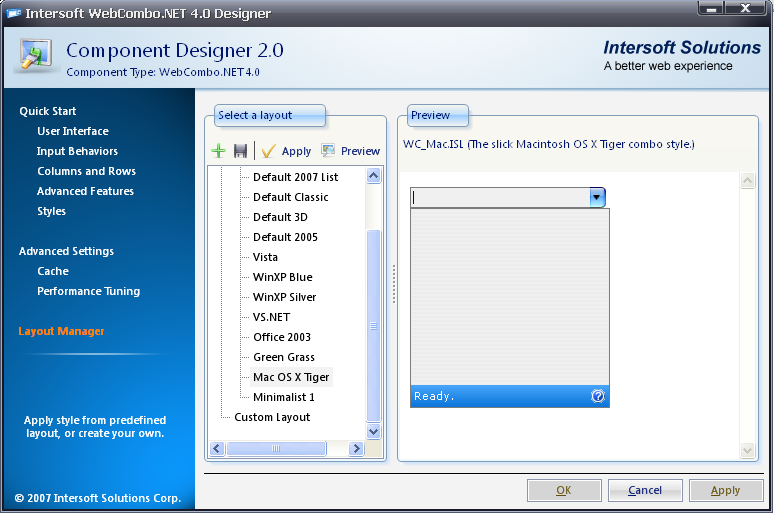Select VS.NET layout
Screen dimensions: 774x514
[x=271, y=317]
